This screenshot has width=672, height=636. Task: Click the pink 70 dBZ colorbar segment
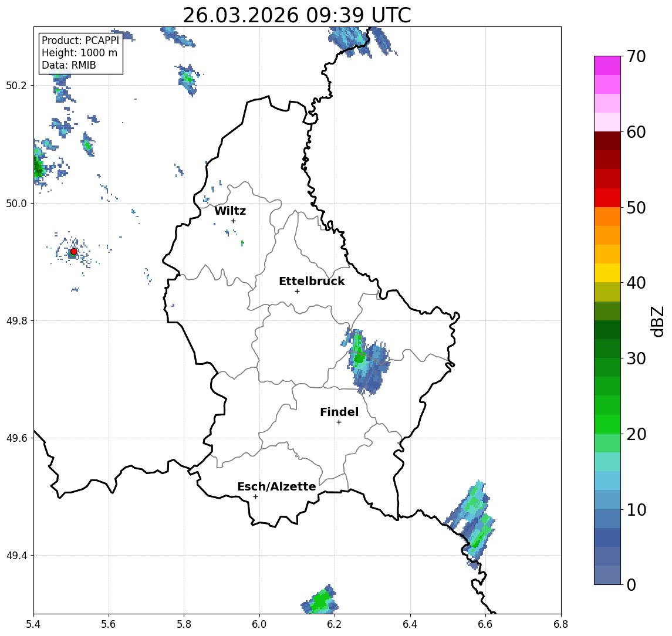[607, 66]
